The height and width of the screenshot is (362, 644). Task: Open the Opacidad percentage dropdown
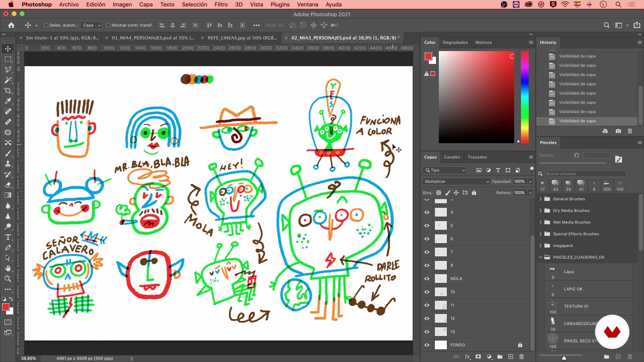pos(530,181)
